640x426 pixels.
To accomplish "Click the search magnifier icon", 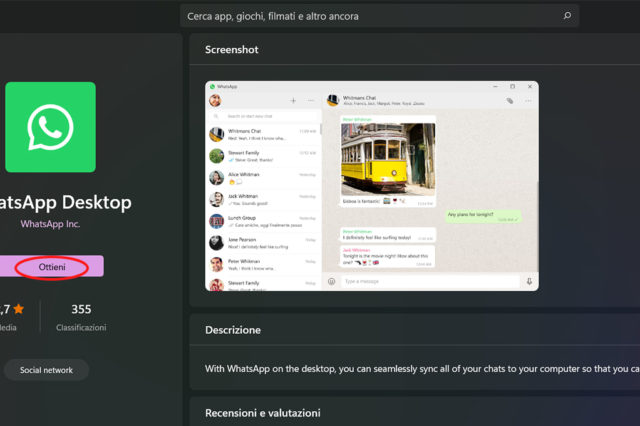I will [567, 16].
